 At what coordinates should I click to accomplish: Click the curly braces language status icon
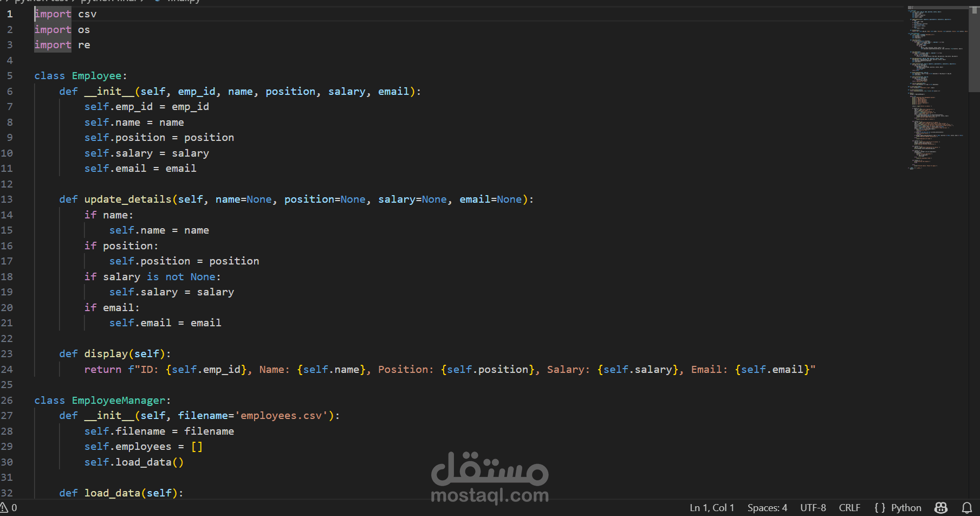click(880, 508)
